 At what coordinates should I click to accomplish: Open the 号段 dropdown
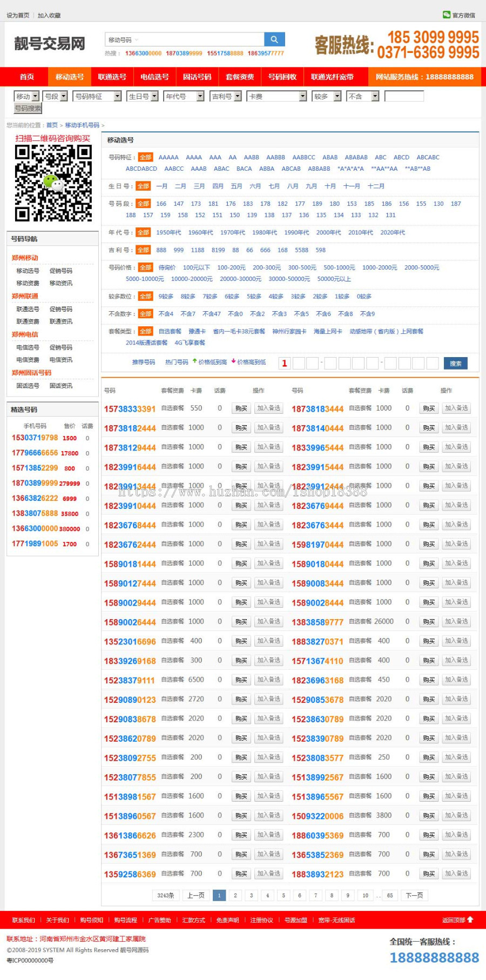point(56,96)
